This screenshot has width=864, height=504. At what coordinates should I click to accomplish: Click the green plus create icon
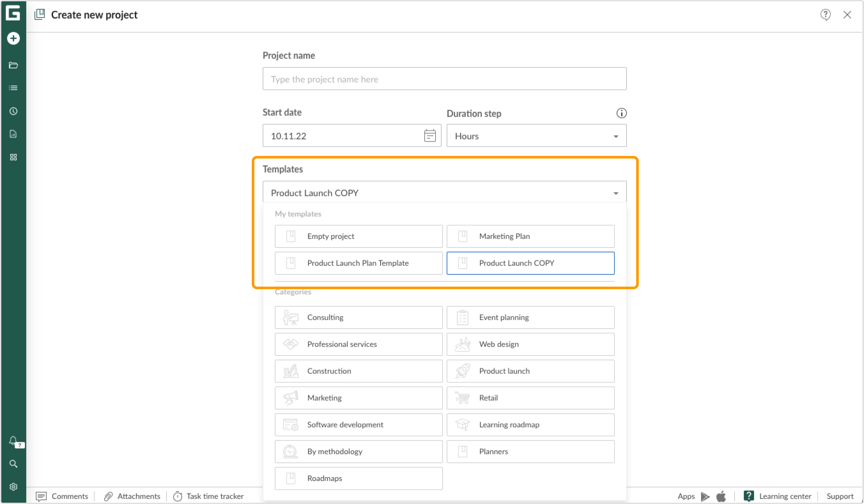[x=13, y=38]
